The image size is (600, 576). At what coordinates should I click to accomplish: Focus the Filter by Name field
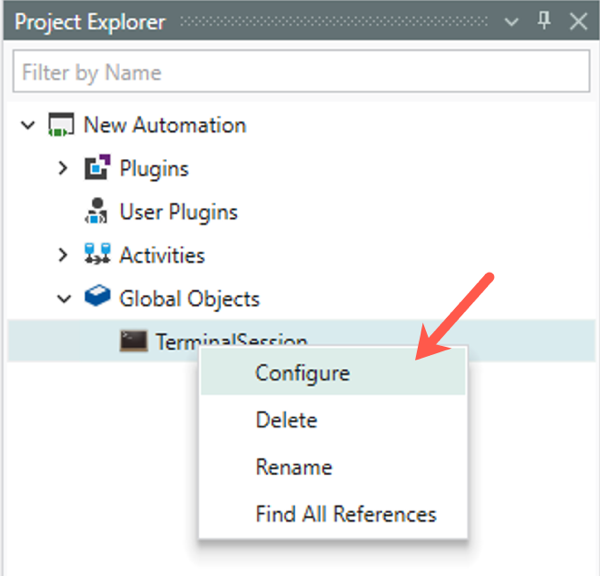[x=301, y=72]
